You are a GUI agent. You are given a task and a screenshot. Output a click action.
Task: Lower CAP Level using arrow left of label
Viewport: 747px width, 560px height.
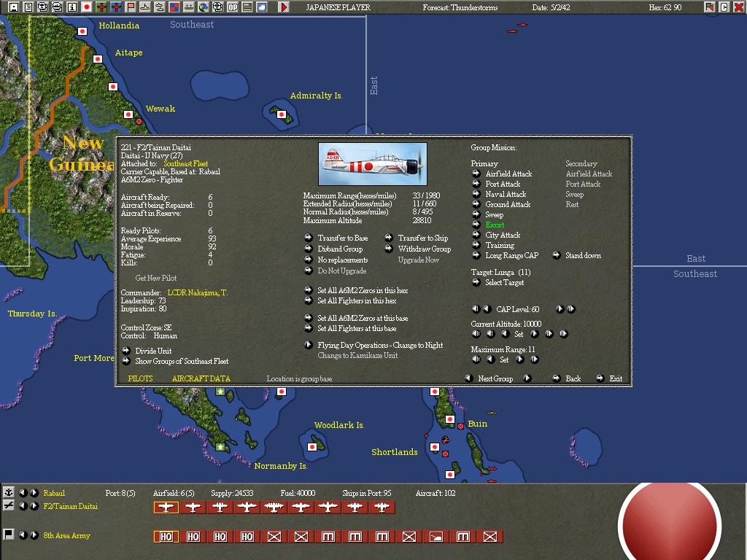point(487,309)
